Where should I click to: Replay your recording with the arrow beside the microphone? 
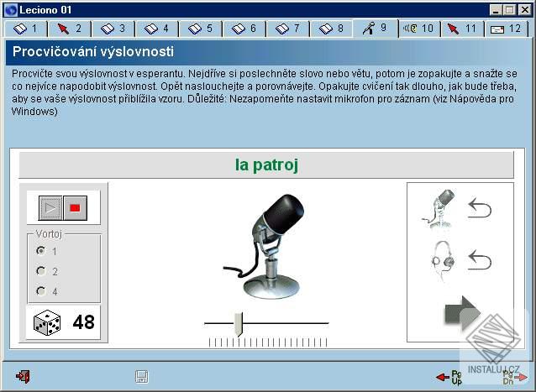tap(480, 209)
